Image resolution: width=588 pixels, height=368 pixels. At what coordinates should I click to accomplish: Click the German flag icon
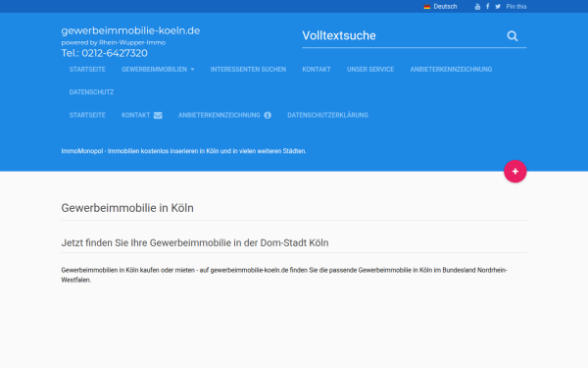[426, 7]
